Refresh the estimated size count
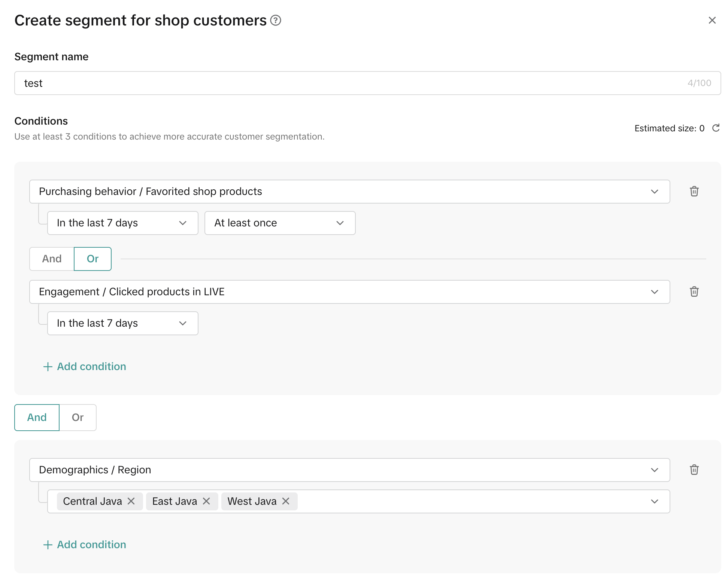This screenshot has width=728, height=577. click(x=716, y=128)
